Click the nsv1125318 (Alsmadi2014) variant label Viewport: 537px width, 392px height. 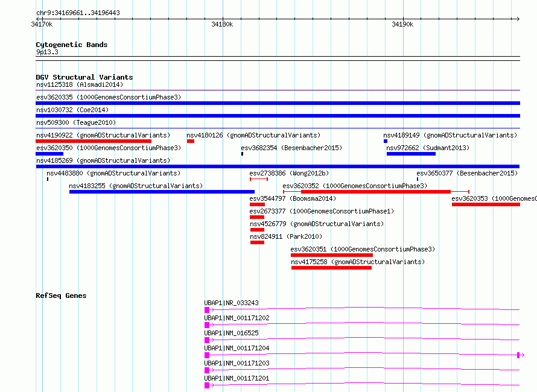(80, 84)
